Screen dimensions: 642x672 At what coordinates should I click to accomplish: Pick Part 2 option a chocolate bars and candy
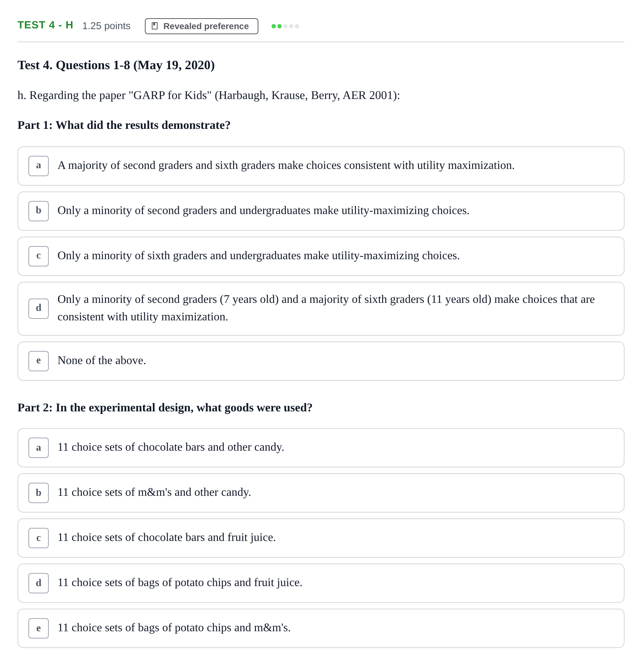pos(321,448)
